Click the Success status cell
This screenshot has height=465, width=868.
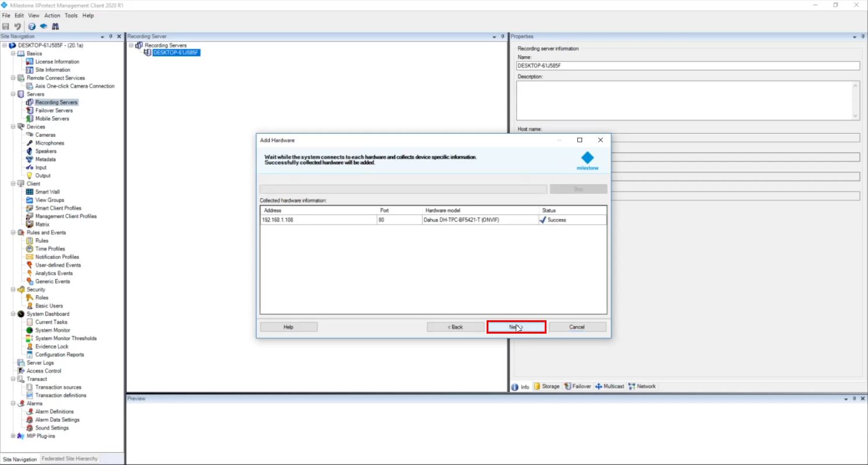point(573,220)
